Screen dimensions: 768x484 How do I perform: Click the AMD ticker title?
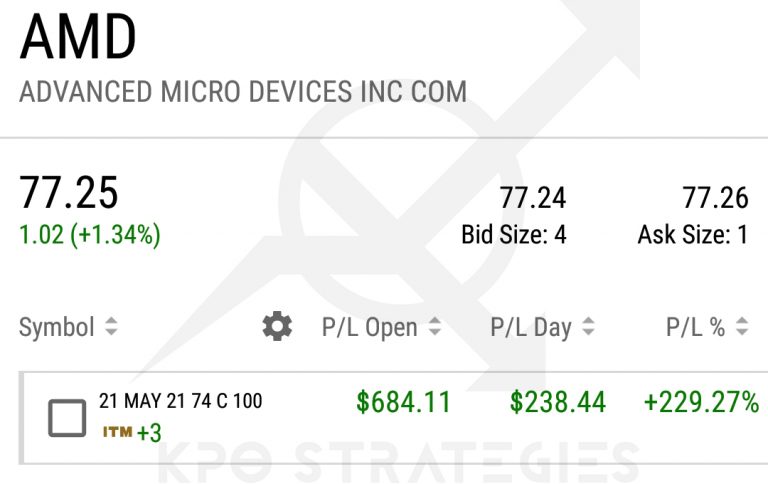78,38
